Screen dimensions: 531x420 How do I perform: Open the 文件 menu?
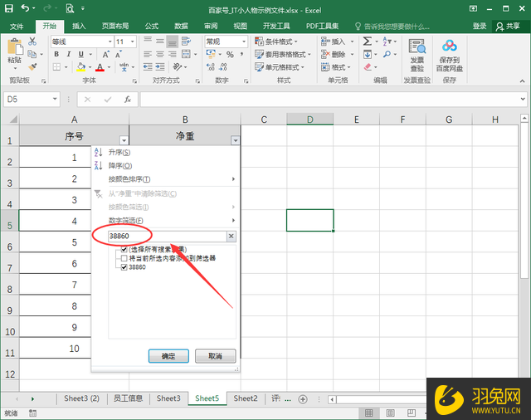coord(17,26)
